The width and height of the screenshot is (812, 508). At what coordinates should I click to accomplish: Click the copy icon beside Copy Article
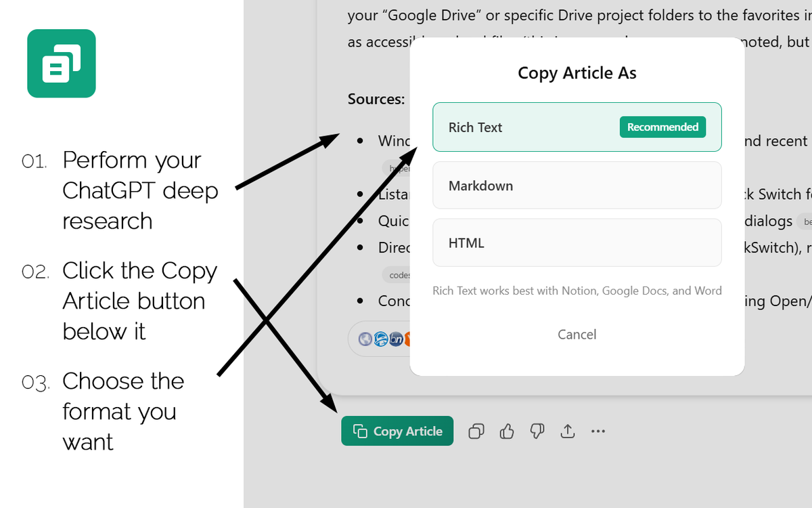point(476,431)
